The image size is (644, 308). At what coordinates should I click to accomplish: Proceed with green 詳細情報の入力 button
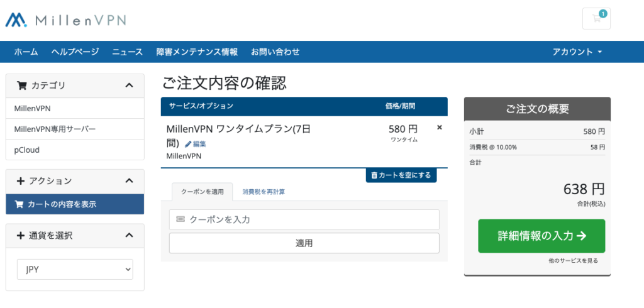[x=541, y=236]
